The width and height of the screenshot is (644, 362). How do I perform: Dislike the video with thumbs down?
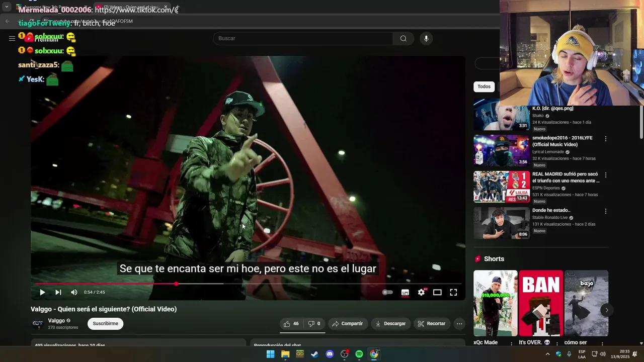coord(314,324)
